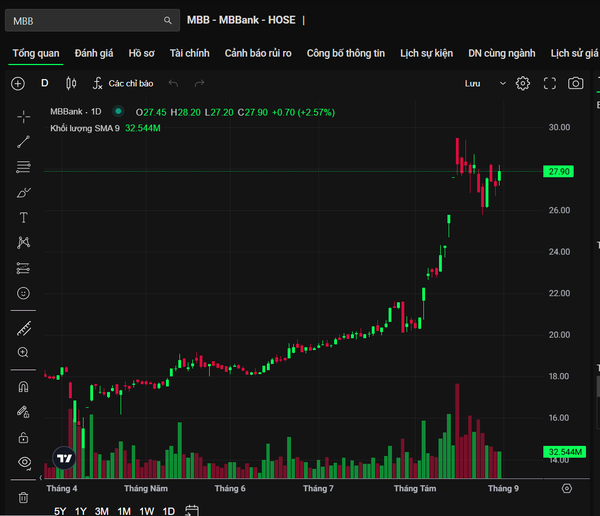Open the emoji icons tool
Screen dimensions: 600x516
23,293
